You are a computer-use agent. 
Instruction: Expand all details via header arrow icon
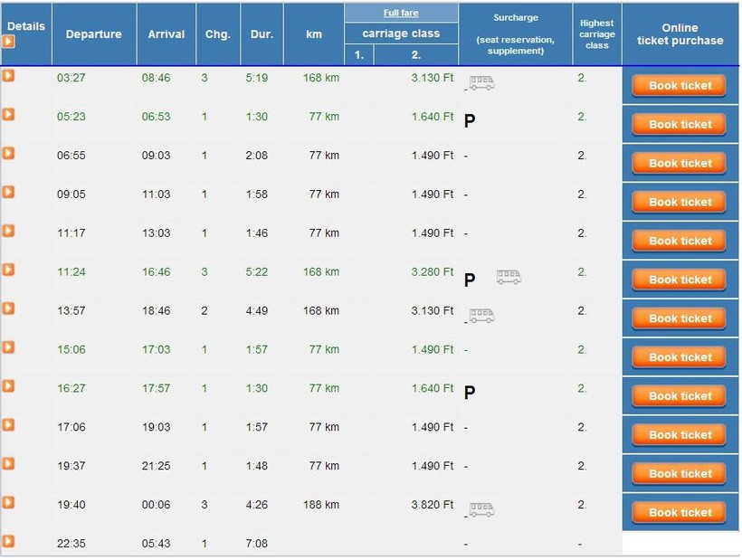[8, 42]
